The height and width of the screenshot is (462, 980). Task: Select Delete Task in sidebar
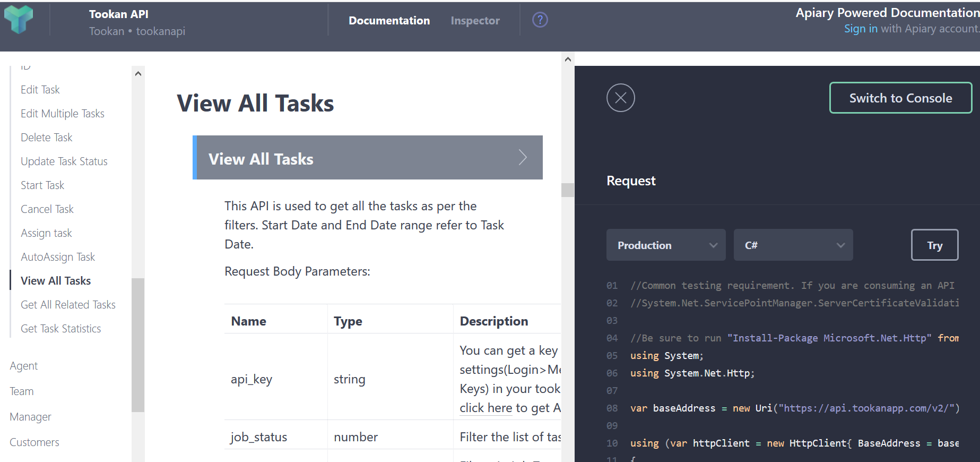tap(47, 138)
